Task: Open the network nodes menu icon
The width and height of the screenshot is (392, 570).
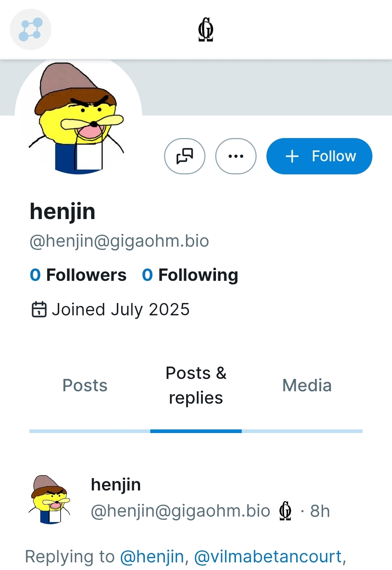Action: pyautogui.click(x=30, y=29)
